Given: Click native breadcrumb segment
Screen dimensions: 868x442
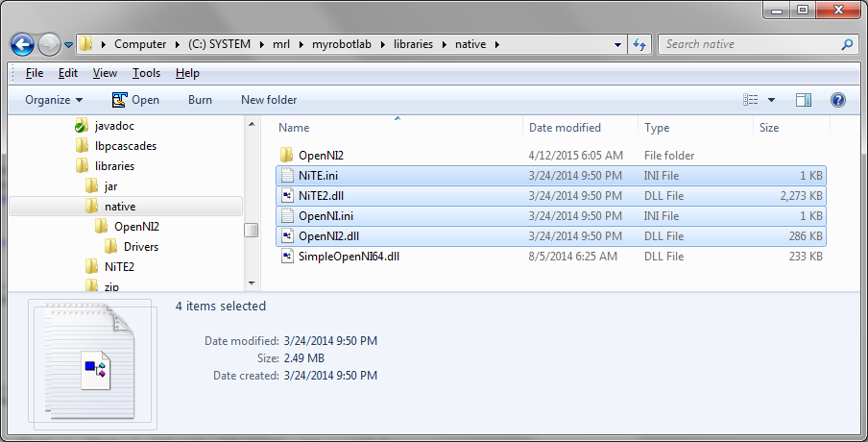Looking at the screenshot, I should tap(470, 44).
